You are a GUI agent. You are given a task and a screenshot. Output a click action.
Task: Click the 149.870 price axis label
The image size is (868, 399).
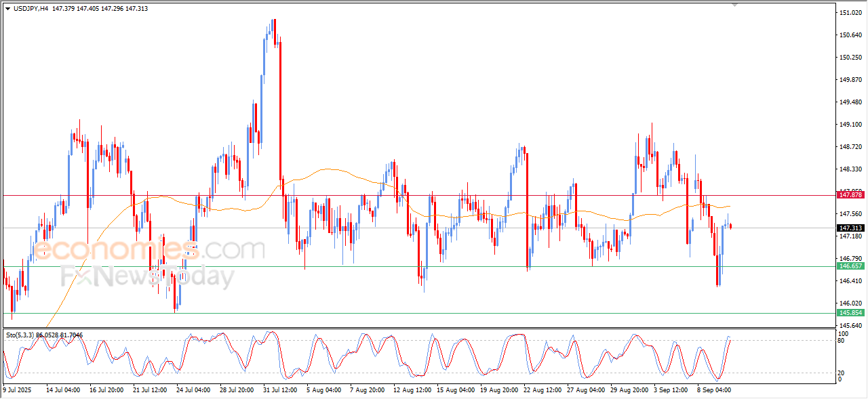(850, 80)
